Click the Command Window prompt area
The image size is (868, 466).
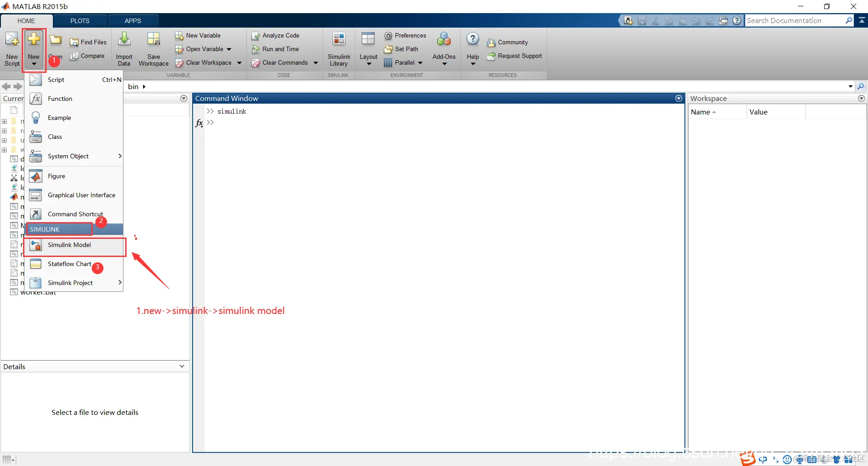coord(445,123)
